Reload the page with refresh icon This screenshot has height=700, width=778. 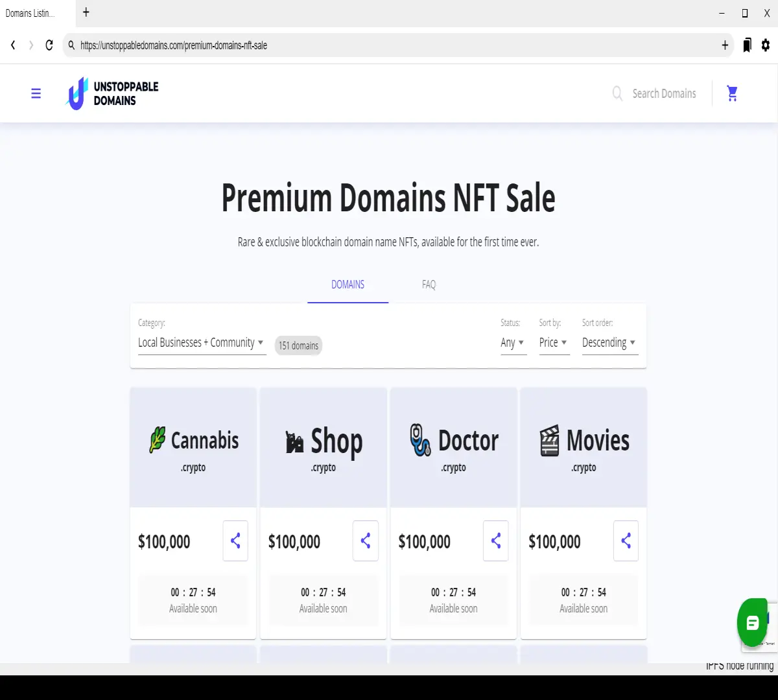(x=49, y=45)
